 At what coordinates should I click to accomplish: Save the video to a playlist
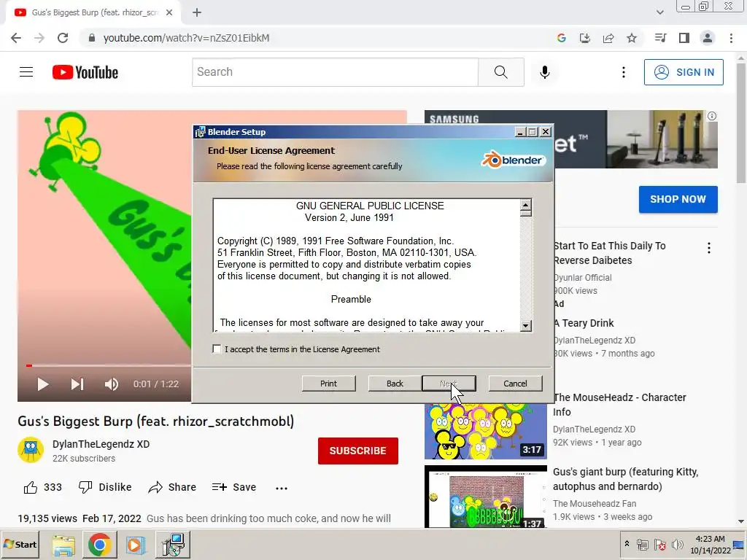234,487
